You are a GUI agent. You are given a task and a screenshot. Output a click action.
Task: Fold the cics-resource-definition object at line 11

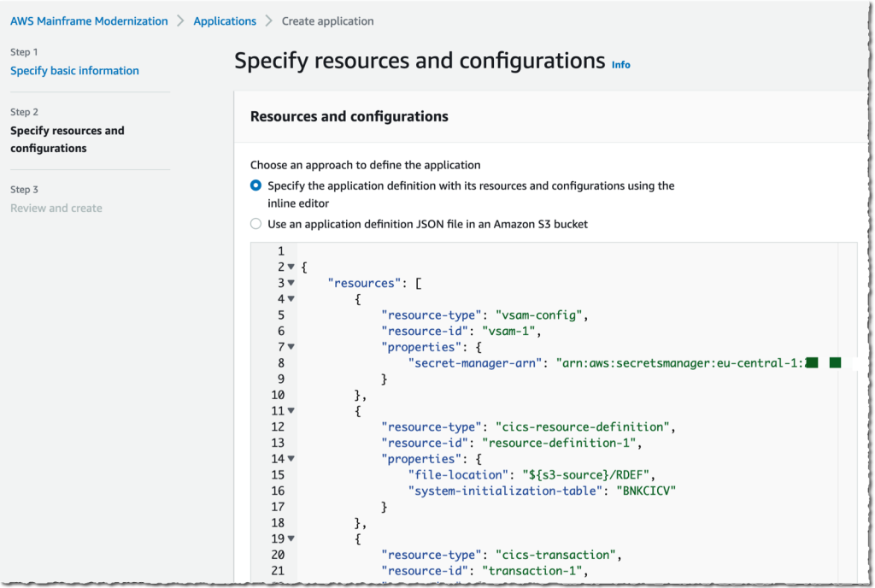tap(289, 410)
